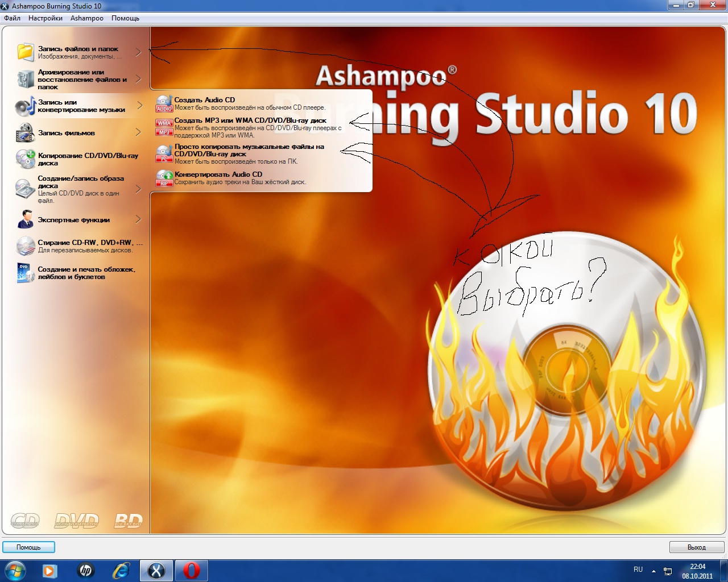The height and width of the screenshot is (582, 728).
Task: Expand arrow next to Запись фильмов
Action: pyautogui.click(x=138, y=132)
